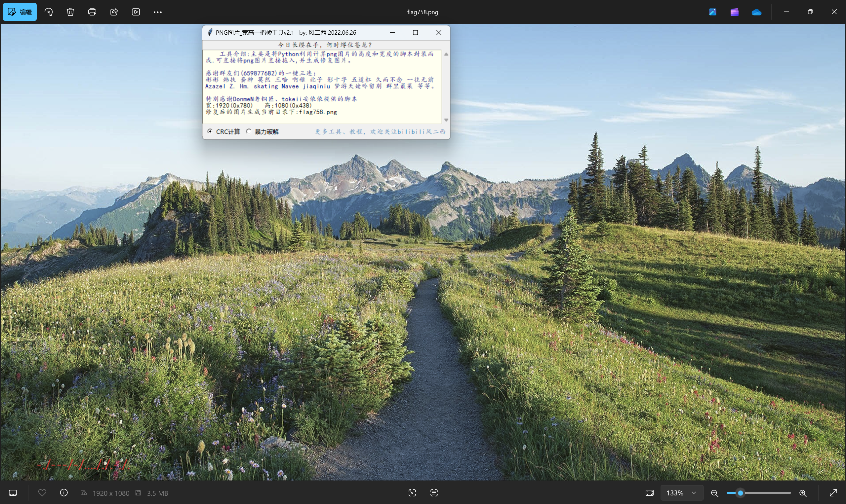Close the Photos window
The height and width of the screenshot is (504, 846).
click(834, 12)
